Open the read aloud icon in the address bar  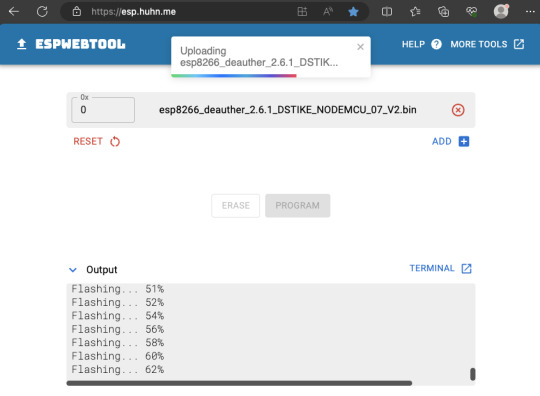[328, 12]
